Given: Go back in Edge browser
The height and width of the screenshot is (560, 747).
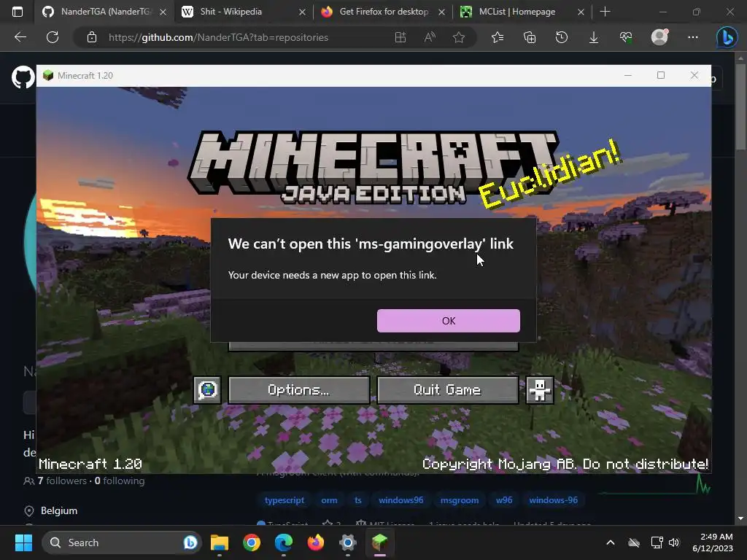Looking at the screenshot, I should click(20, 37).
